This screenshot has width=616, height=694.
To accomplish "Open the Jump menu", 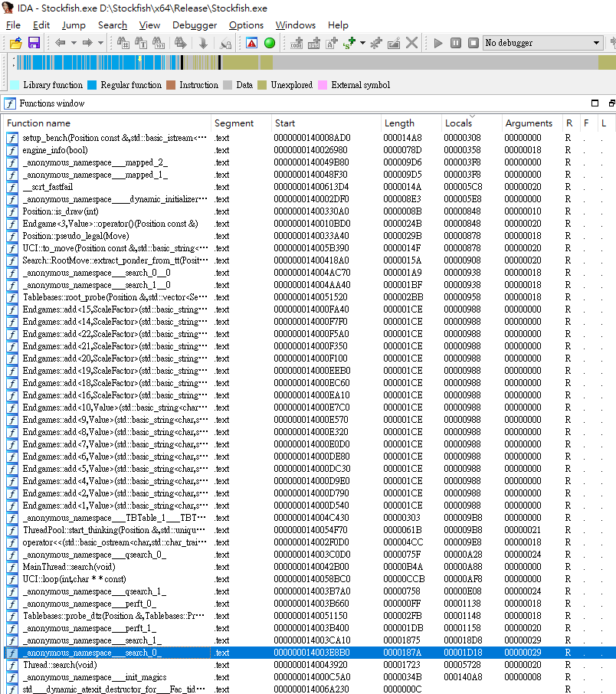I will tap(74, 25).
